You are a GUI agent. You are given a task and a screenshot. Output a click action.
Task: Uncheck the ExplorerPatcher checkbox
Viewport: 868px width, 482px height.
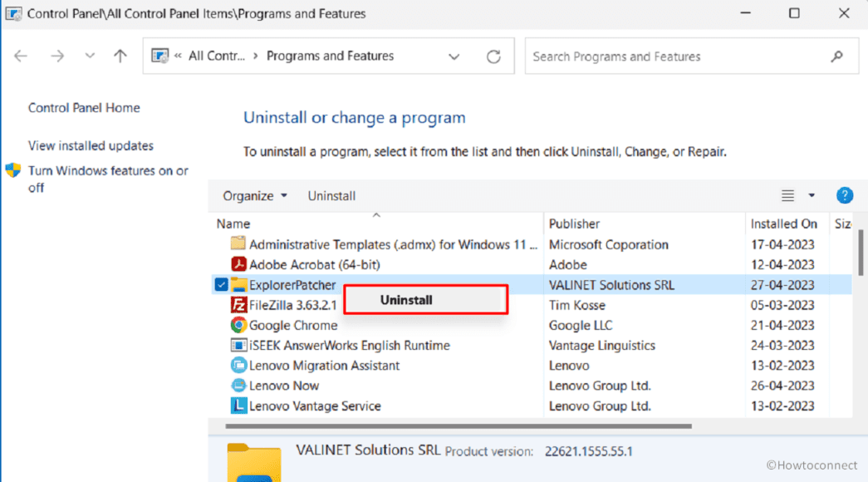point(220,284)
